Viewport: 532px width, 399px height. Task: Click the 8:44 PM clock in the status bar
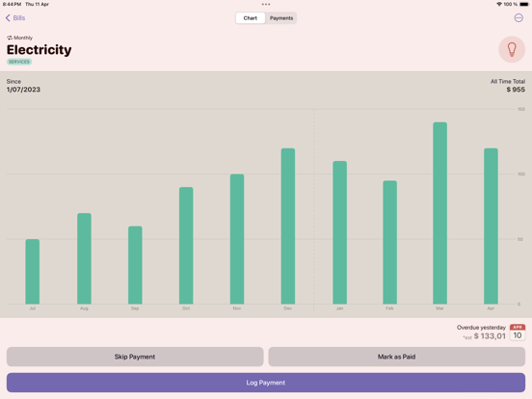tap(12, 4)
